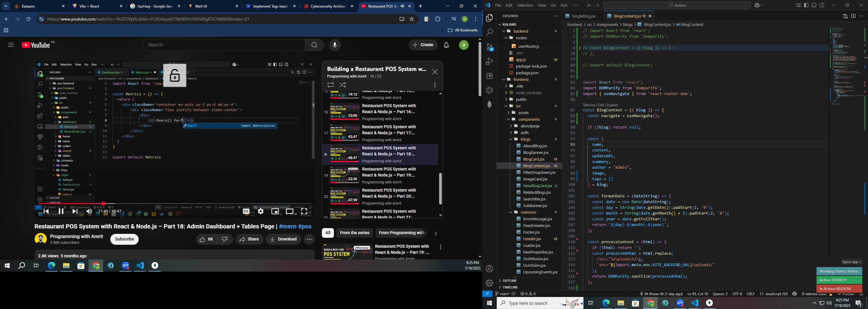This screenshot has width=868, height=309.
Task: Bookmark this page with Chrome star icon
Action: [x=412, y=19]
